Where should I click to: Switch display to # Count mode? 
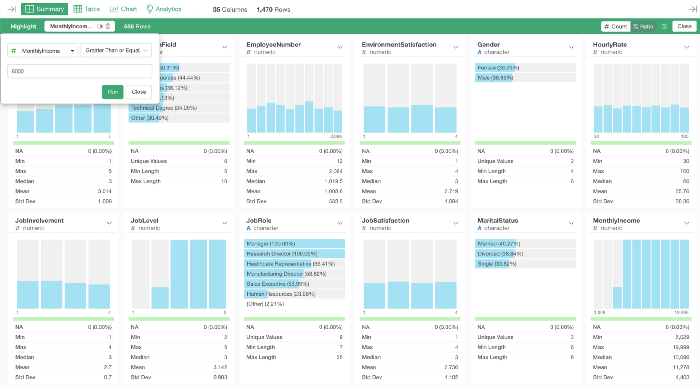pyautogui.click(x=616, y=26)
